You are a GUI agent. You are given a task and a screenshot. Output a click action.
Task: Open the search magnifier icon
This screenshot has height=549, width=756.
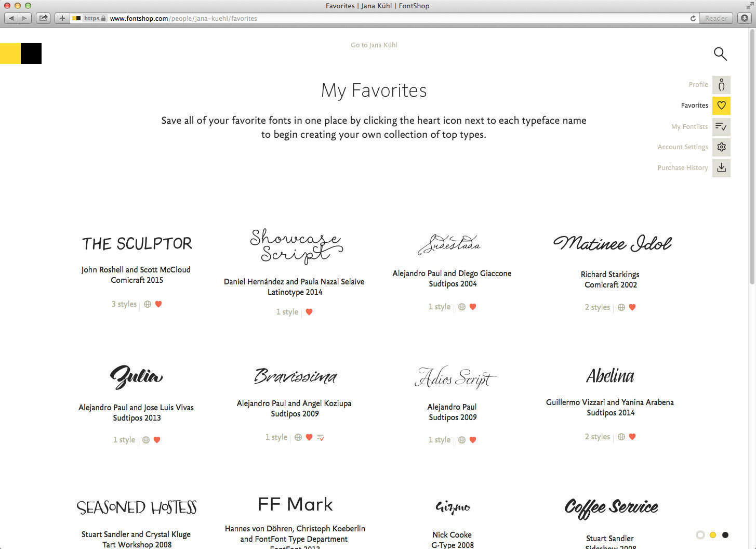[720, 54]
